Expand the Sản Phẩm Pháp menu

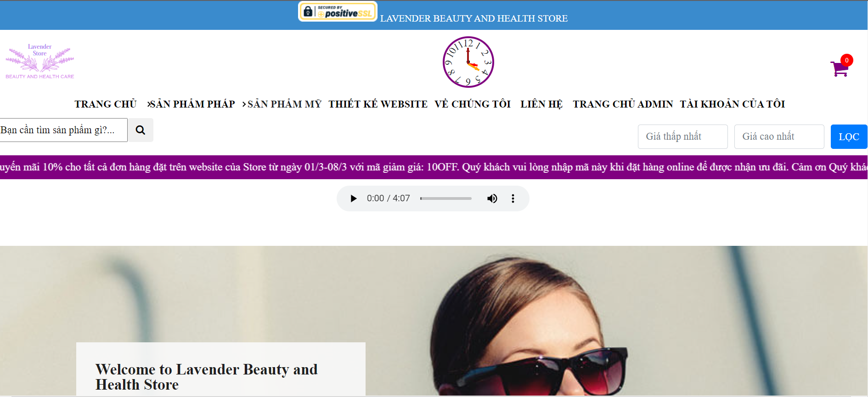[192, 104]
